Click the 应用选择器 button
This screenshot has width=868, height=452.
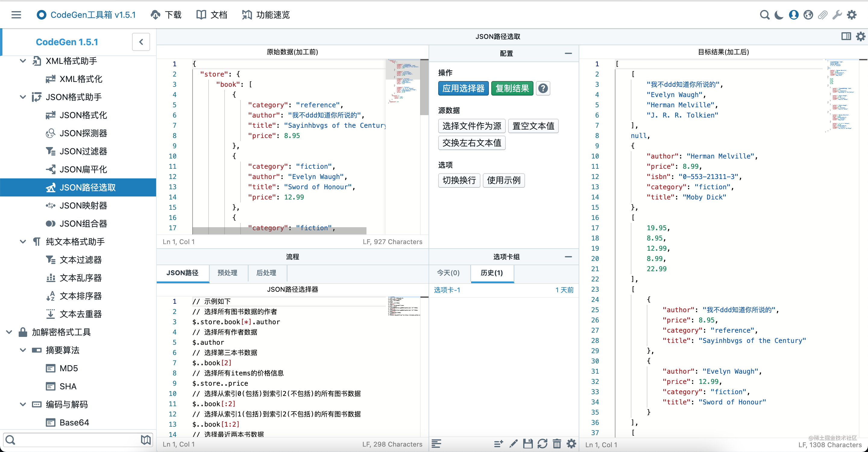pyautogui.click(x=463, y=88)
